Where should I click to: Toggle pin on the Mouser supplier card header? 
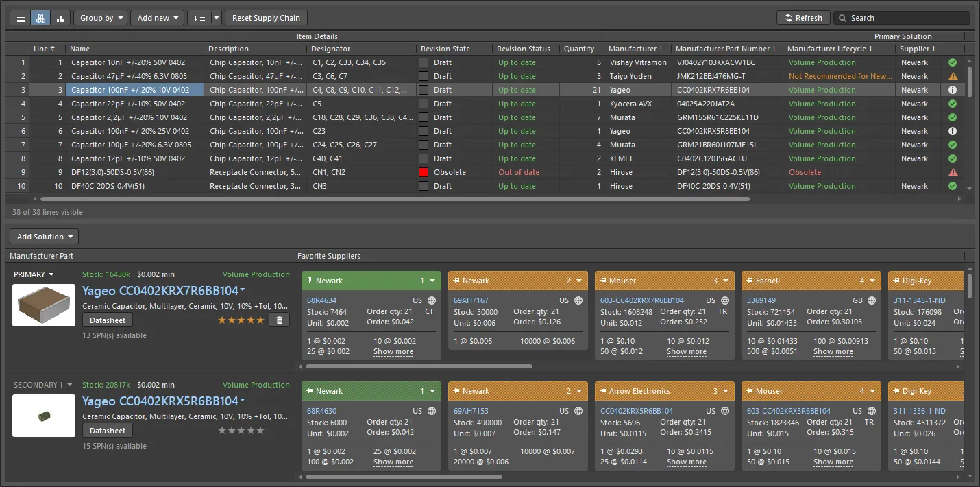coord(603,281)
